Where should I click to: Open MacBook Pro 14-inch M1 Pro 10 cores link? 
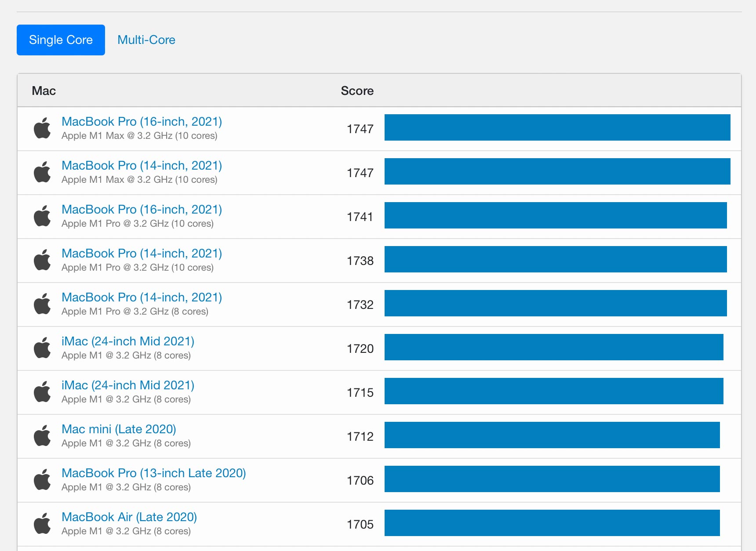pyautogui.click(x=142, y=254)
